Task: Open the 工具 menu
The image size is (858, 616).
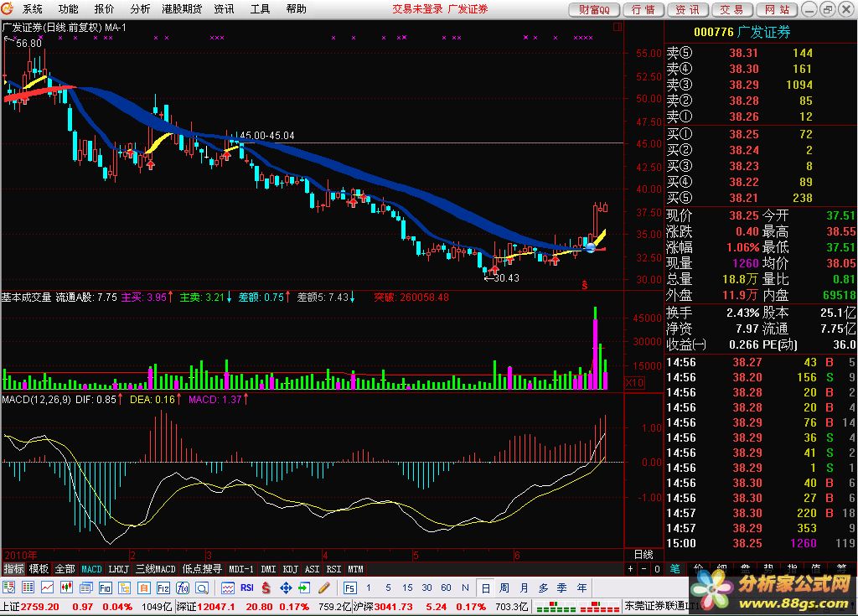Action: 260,8
